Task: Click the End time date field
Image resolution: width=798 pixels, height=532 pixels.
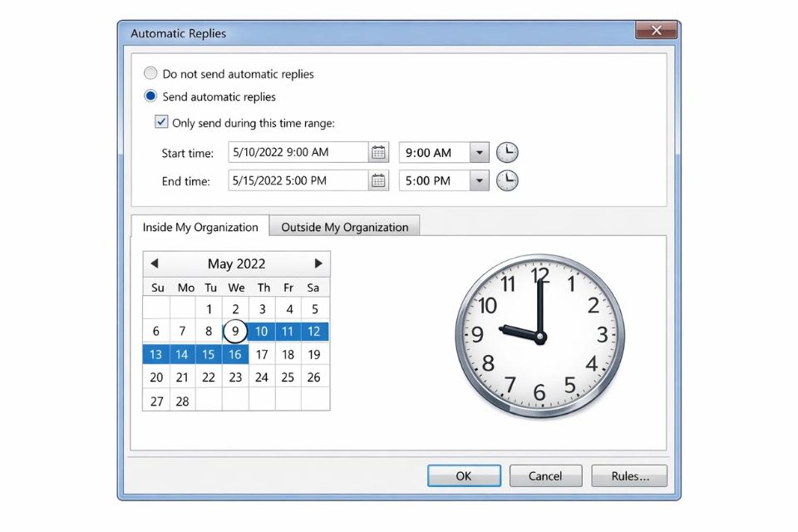Action: pos(295,180)
